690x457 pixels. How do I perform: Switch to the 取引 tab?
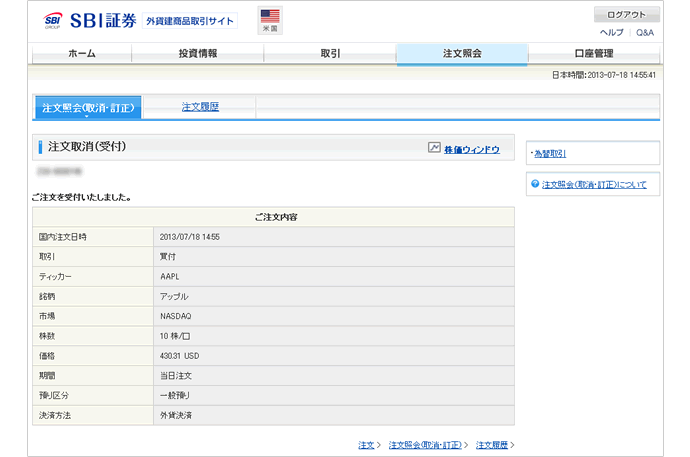pyautogui.click(x=330, y=53)
